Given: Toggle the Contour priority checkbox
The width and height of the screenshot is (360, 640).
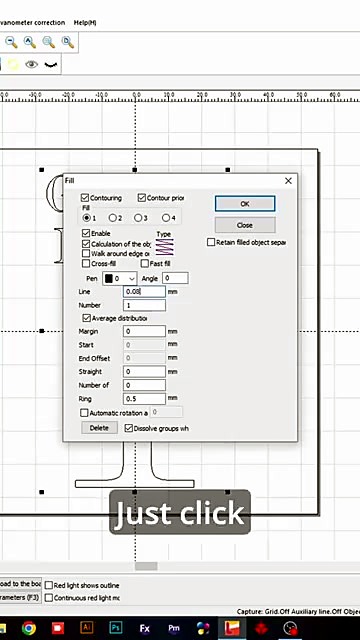Looking at the screenshot, I should pyautogui.click(x=142, y=198).
